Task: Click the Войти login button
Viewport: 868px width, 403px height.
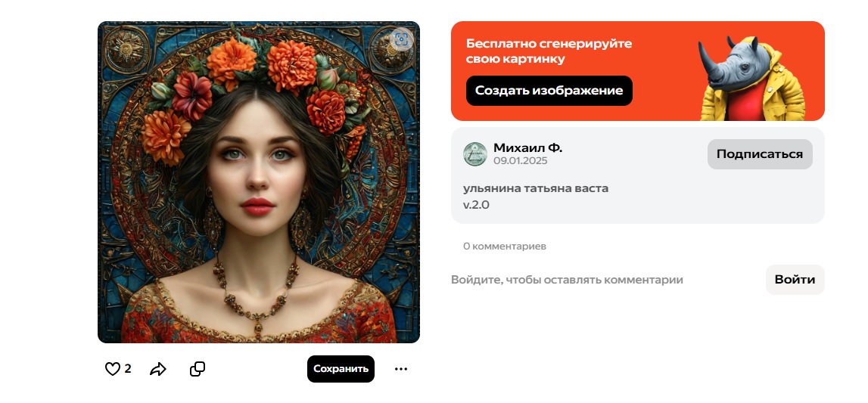Action: (x=795, y=280)
